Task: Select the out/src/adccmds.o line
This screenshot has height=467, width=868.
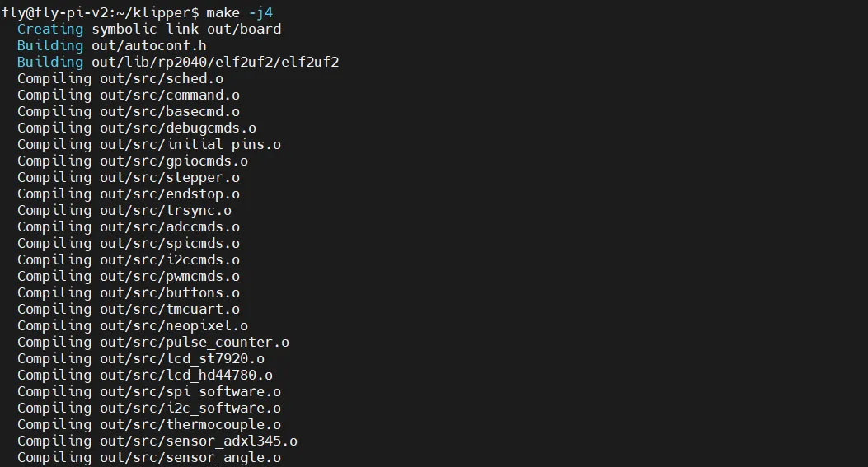Action: click(x=129, y=226)
